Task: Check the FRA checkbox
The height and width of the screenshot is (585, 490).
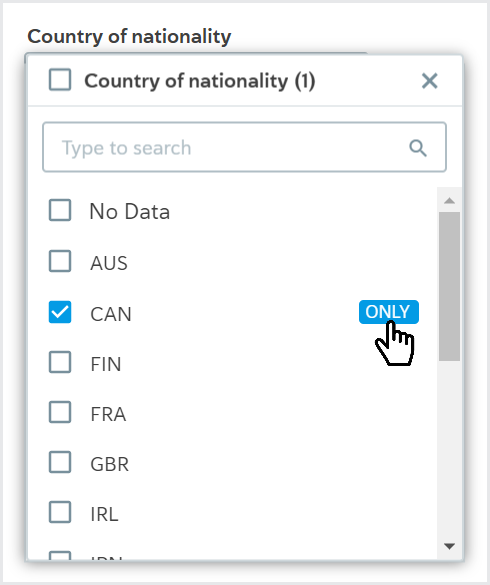Action: point(60,412)
